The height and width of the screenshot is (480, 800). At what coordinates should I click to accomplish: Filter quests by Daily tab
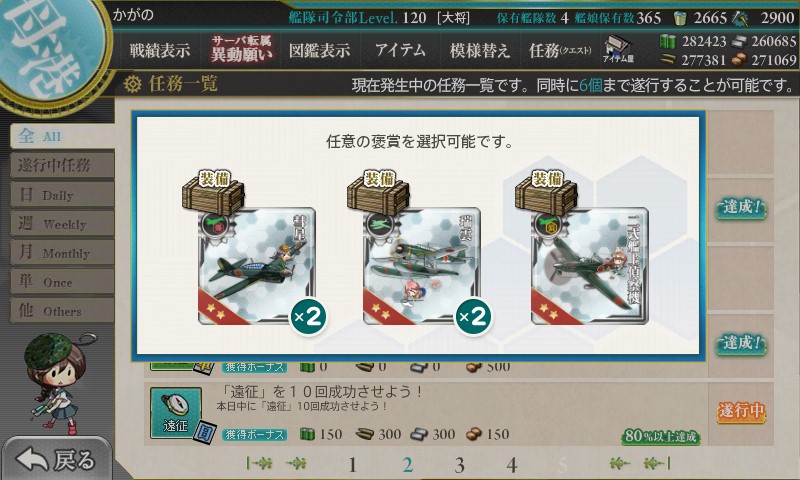click(62, 195)
